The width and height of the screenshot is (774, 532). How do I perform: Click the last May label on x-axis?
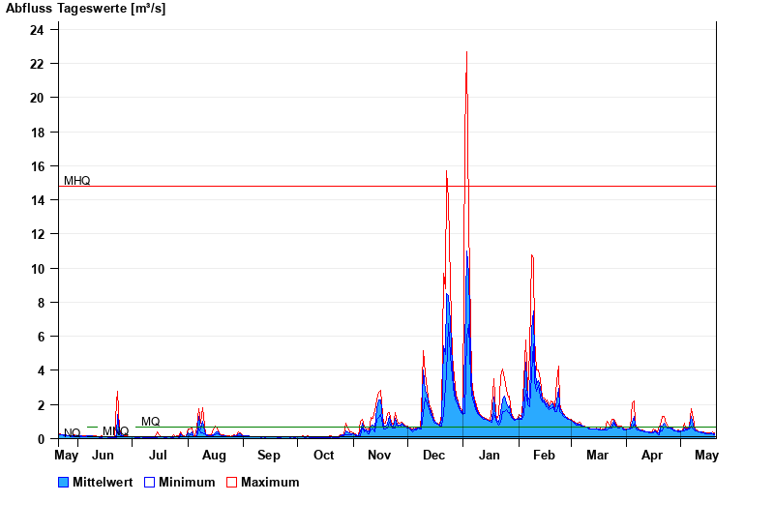(x=706, y=455)
